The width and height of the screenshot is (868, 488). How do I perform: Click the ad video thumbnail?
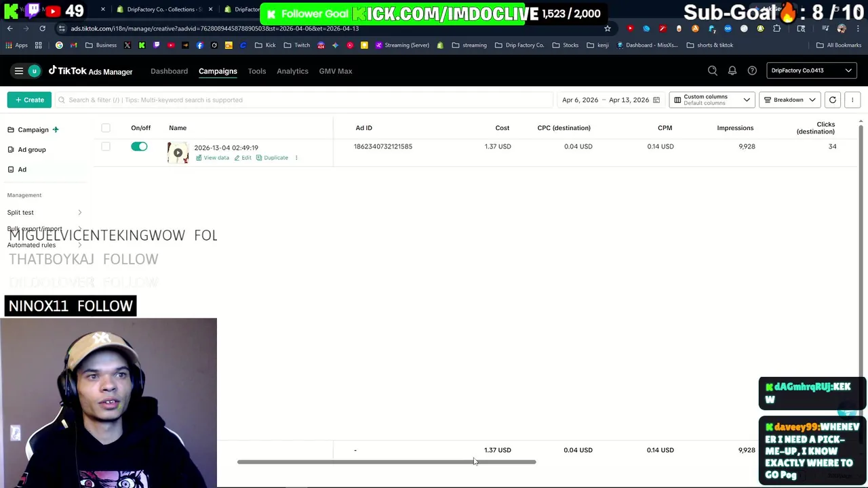click(x=178, y=152)
